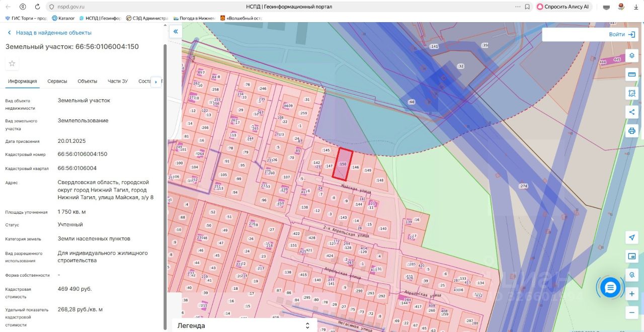The image size is (644, 332).
Task: Open the map layers panel
Action: click(x=632, y=56)
